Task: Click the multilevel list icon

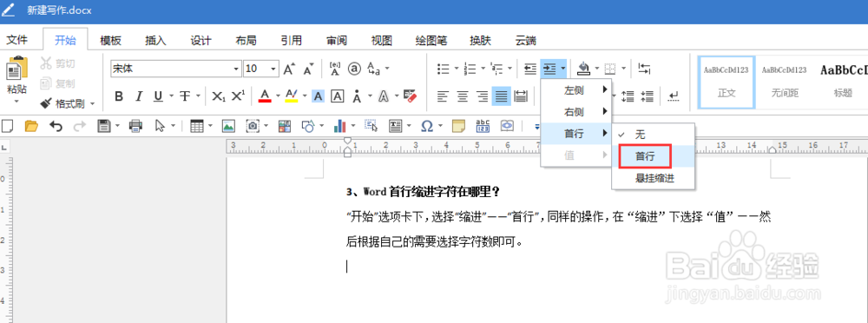Action: pos(497,69)
